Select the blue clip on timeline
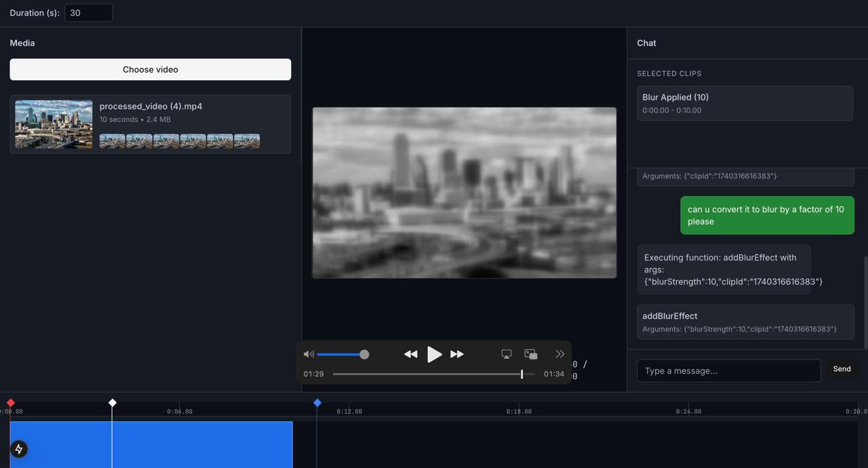Screen dimensions: 868x468 [x=151, y=444]
